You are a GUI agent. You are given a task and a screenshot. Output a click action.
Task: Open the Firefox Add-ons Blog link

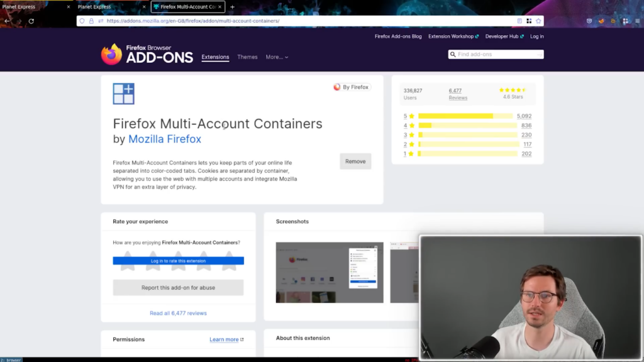click(x=398, y=36)
